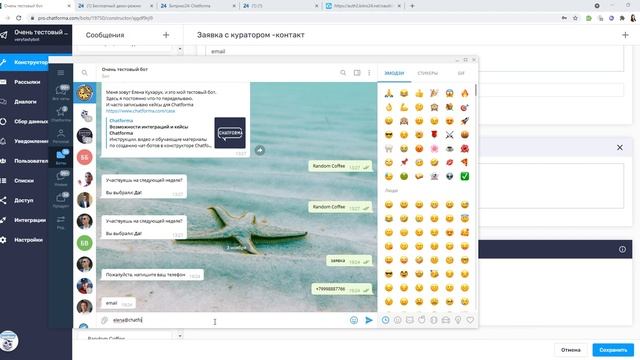Insert the crossed swords emoji
The height and width of the screenshot is (360, 640).
(x=449, y=135)
